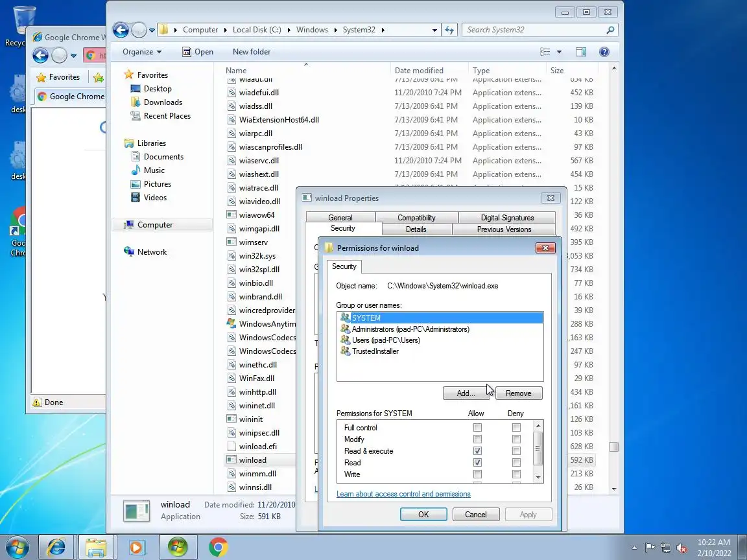The height and width of the screenshot is (560, 747).
Task: Click the search magnifier in System32 search box
Action: pyautogui.click(x=610, y=30)
